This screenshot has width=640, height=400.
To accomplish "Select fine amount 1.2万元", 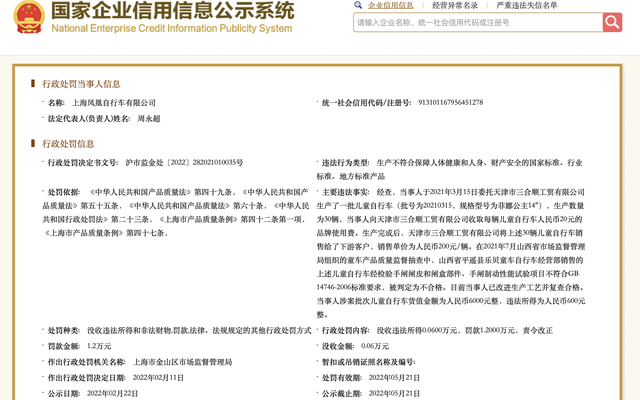I will pyautogui.click(x=99, y=346).
